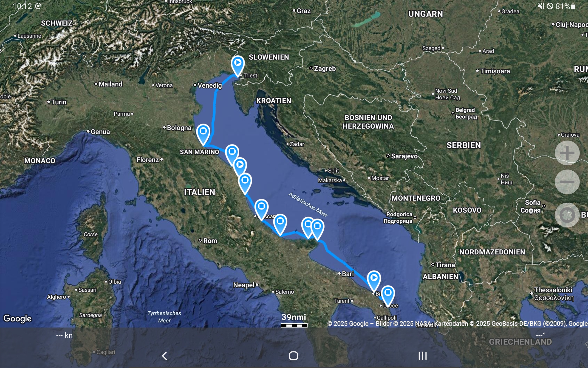Tap the Tirana city label

pos(445,265)
